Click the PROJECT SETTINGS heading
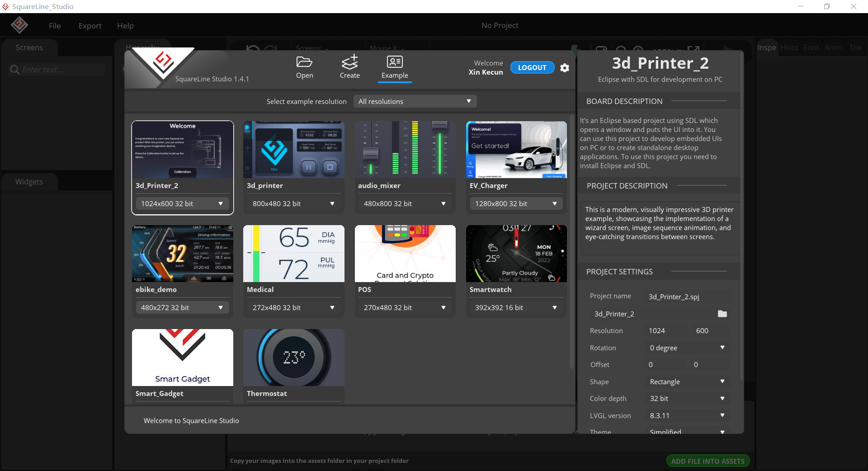 [x=619, y=272]
